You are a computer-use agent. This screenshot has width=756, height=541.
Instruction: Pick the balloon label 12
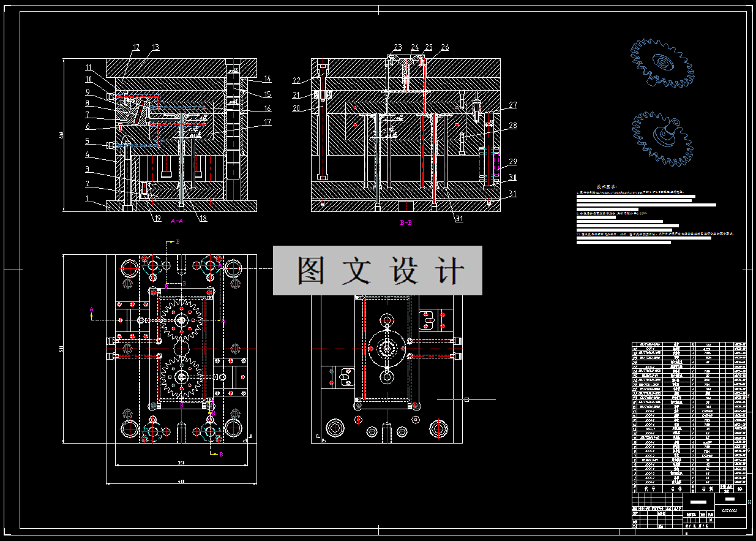point(136,47)
